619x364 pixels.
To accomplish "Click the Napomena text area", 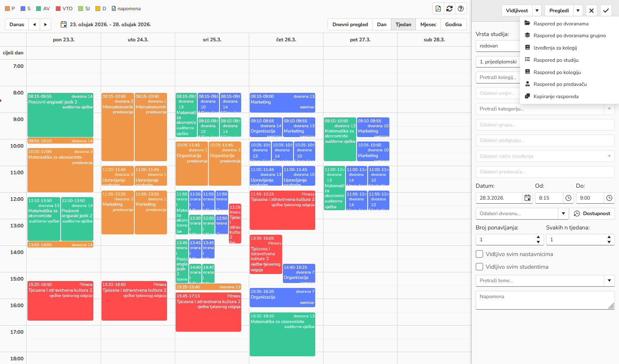I will [x=544, y=300].
